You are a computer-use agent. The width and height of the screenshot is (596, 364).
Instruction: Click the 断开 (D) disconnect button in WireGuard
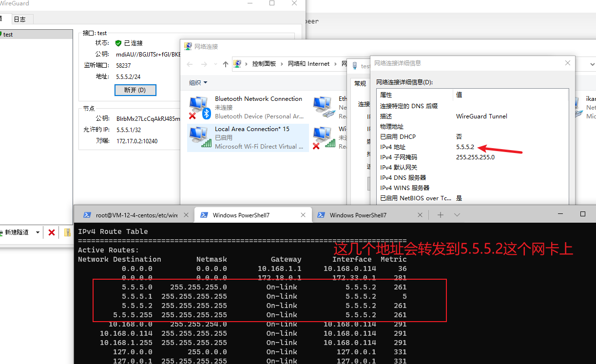coord(135,90)
